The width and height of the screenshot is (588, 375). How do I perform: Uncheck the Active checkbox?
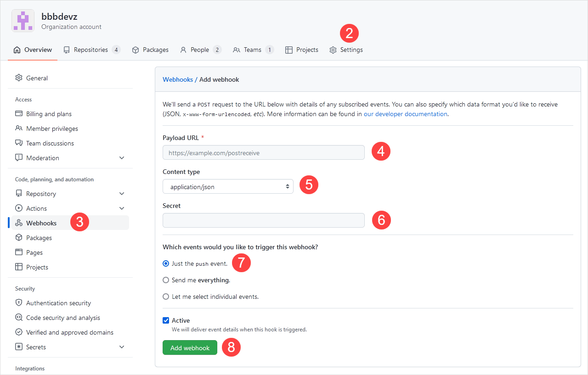[166, 320]
